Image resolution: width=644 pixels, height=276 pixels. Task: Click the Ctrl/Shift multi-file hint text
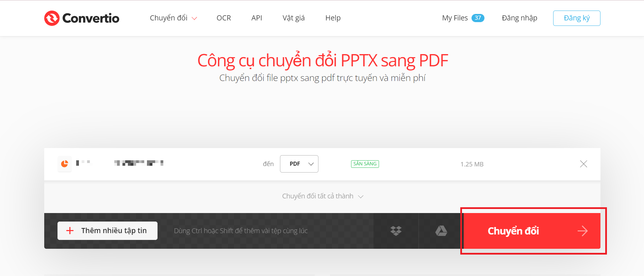(241, 231)
